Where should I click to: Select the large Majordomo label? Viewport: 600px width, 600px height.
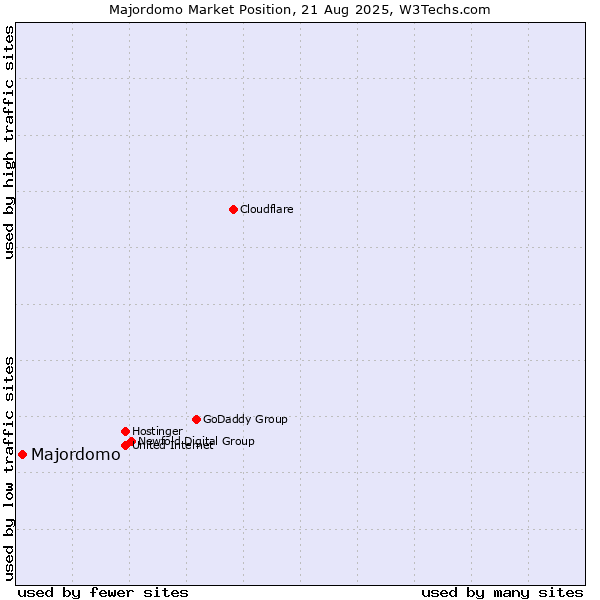click(x=76, y=455)
